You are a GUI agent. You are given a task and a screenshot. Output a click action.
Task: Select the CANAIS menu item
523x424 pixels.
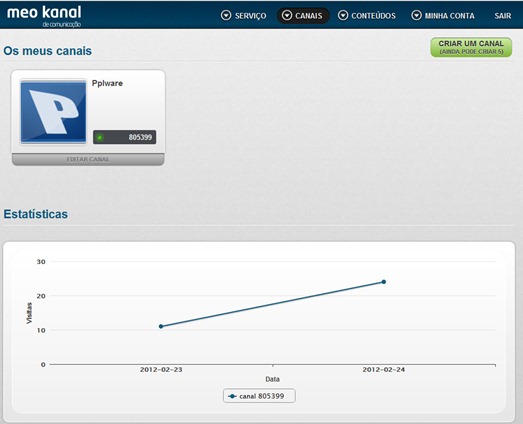pyautogui.click(x=303, y=15)
